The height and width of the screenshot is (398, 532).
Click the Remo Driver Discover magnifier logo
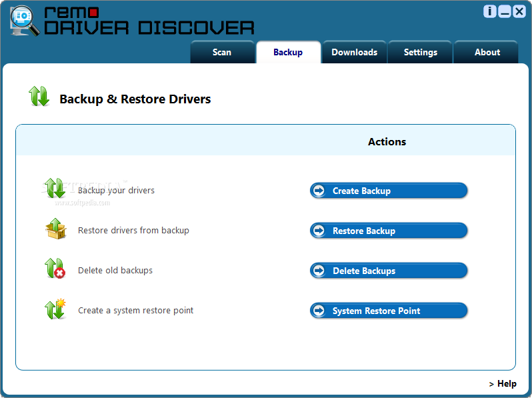(x=24, y=21)
